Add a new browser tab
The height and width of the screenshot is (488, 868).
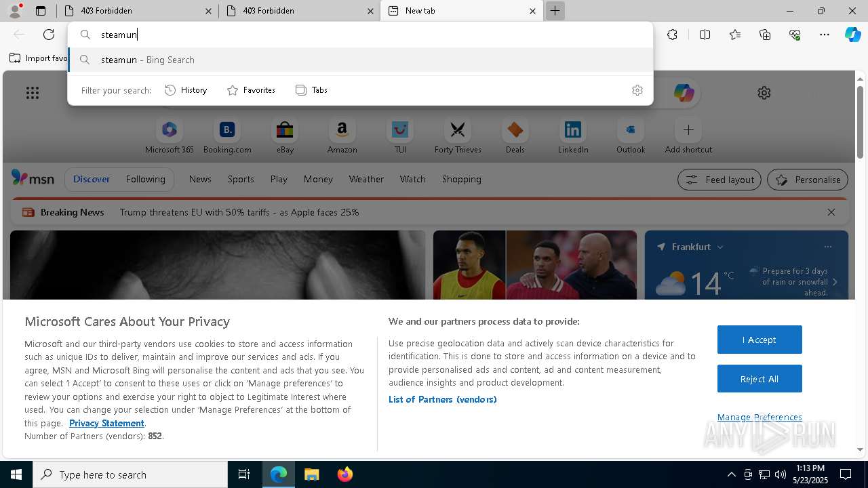(555, 11)
